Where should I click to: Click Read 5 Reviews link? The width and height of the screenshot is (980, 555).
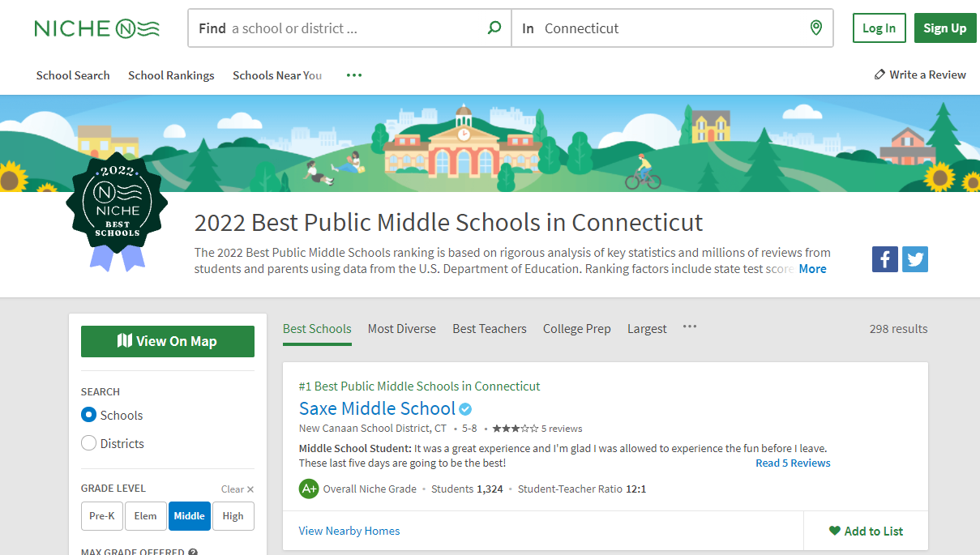[793, 463]
